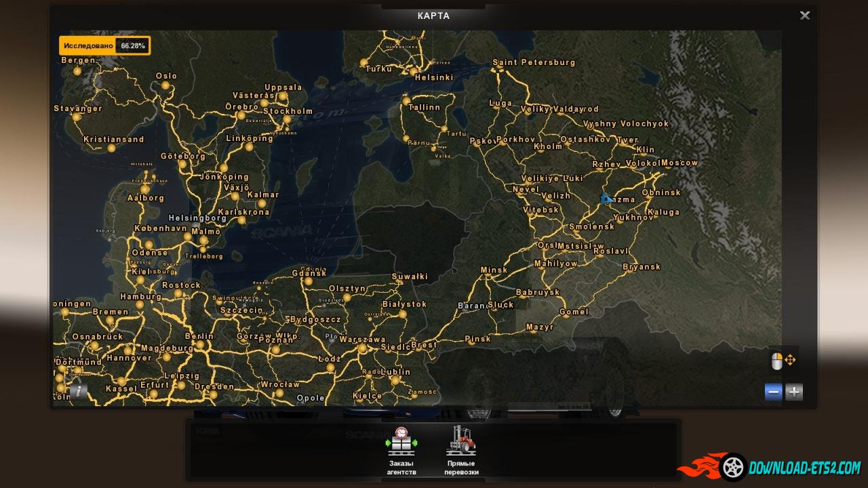
Task: Select the Uppsala city label
Action: [x=283, y=87]
